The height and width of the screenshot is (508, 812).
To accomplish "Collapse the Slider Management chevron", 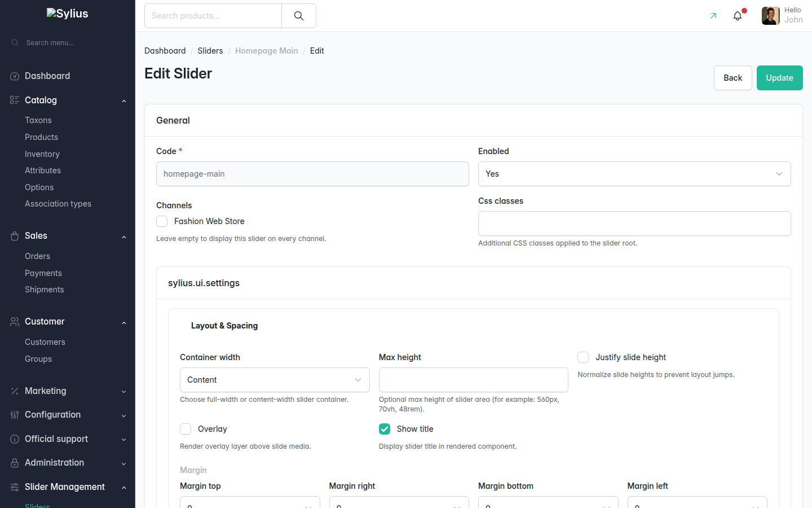I will (x=124, y=488).
